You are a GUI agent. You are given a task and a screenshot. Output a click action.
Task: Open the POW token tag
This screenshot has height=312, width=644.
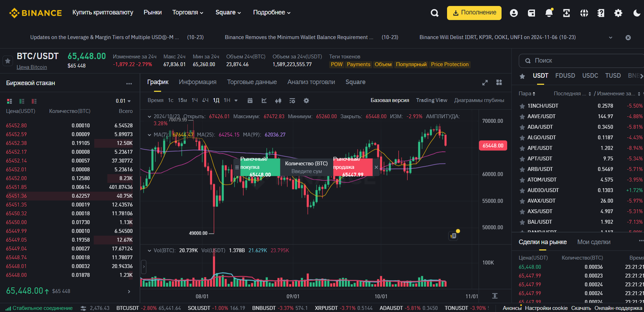pos(336,64)
